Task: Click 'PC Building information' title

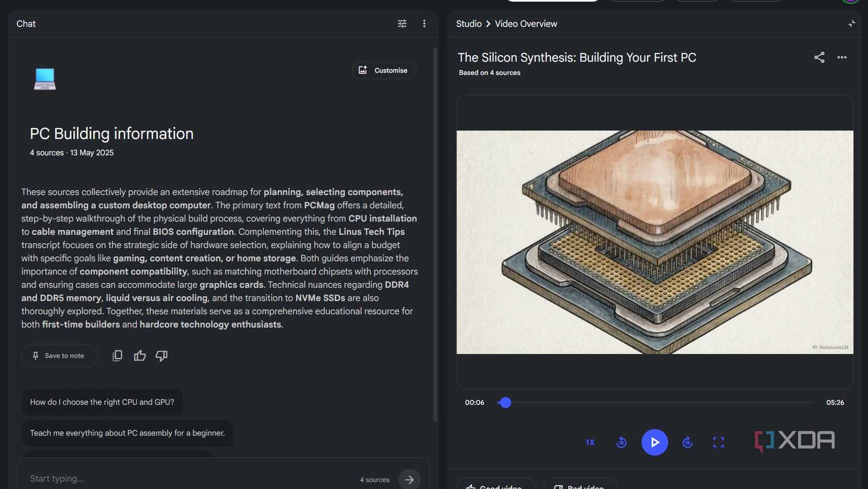Action: (112, 134)
